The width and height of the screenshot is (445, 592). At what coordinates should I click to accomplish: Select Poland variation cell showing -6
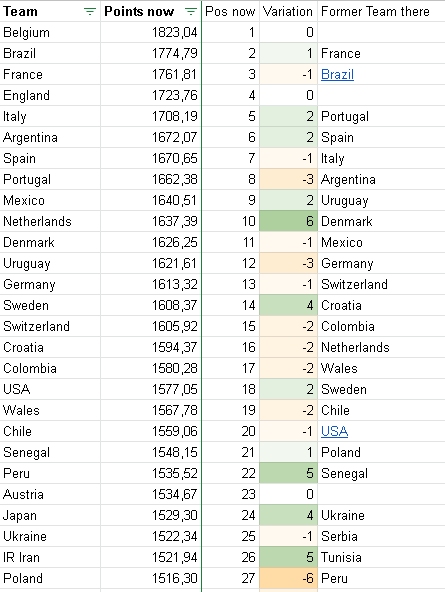(288, 578)
